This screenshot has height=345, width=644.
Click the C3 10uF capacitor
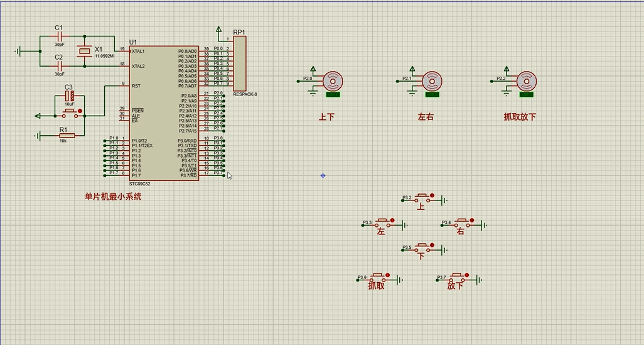(70, 96)
